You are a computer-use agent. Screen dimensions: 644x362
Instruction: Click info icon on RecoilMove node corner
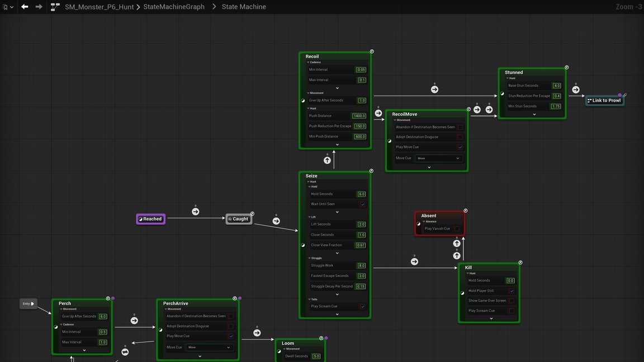click(468, 109)
